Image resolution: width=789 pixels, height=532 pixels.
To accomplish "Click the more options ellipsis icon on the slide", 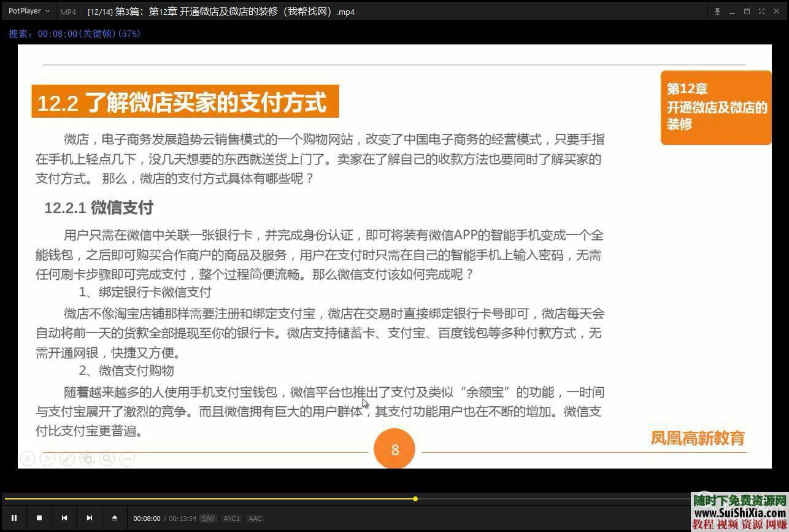I will tap(127, 458).
